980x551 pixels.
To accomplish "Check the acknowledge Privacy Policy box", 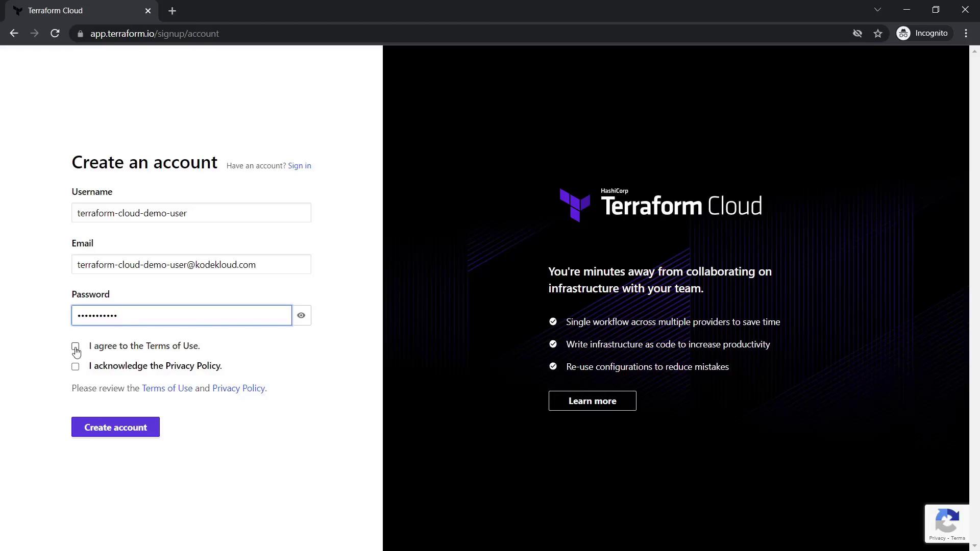I will (x=76, y=366).
